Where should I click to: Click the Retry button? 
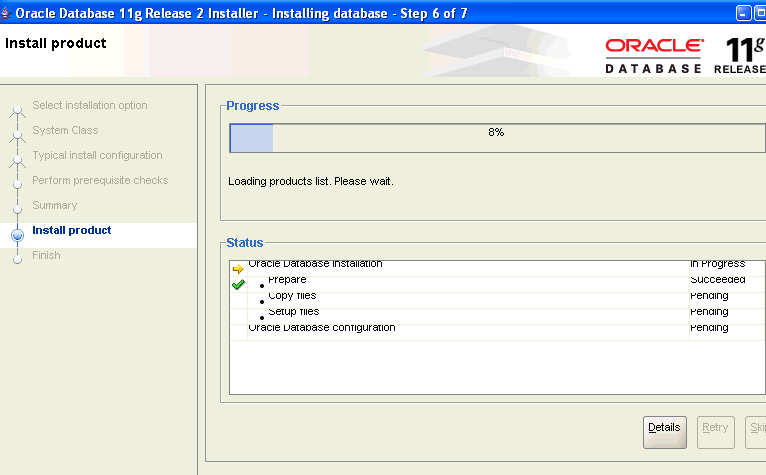715,432
